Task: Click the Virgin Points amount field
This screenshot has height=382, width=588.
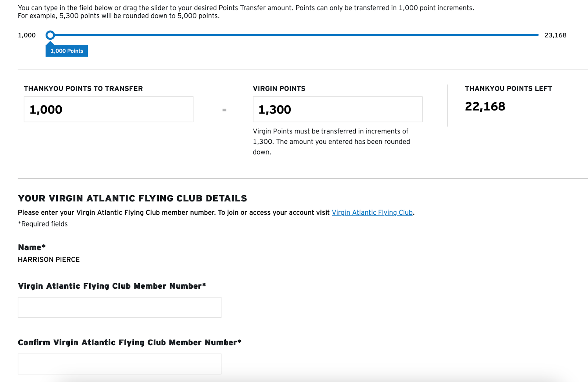Action: tap(337, 109)
